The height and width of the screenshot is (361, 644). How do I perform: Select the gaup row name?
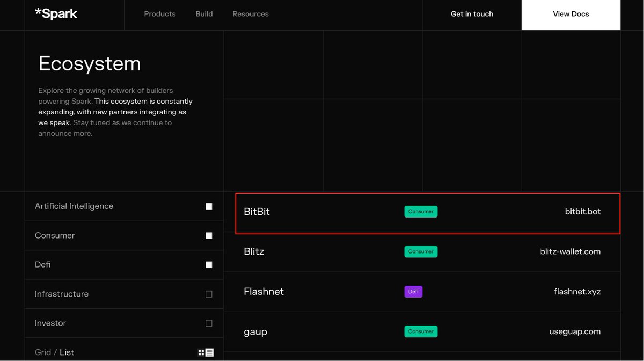(x=255, y=332)
